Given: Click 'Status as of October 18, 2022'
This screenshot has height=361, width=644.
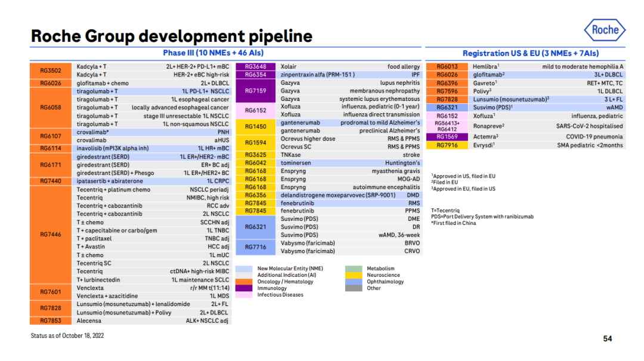Looking at the screenshot, I should click(x=67, y=336).
